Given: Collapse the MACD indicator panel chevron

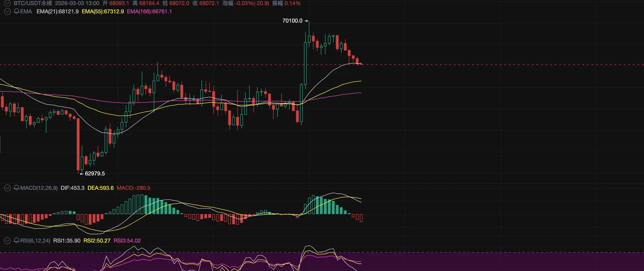Looking at the screenshot, I should [7, 188].
